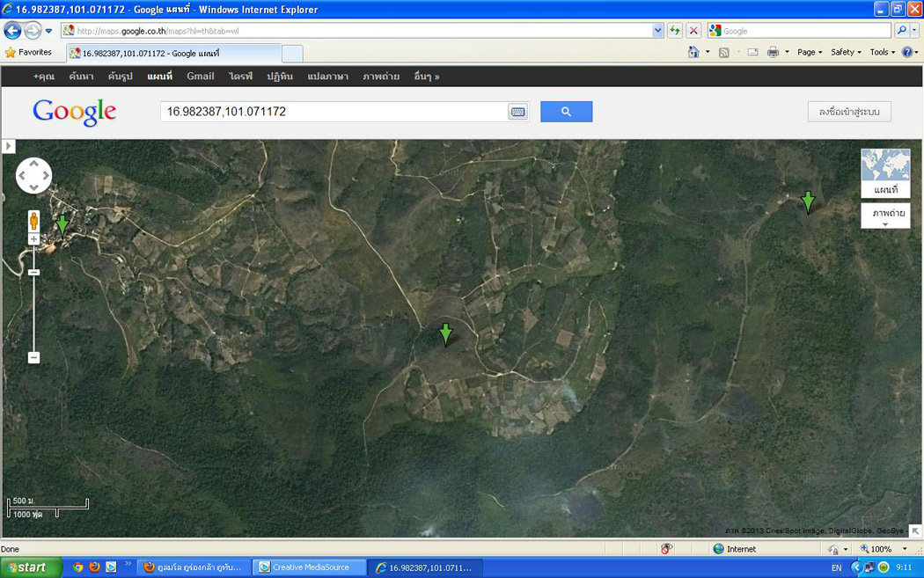Viewport: 924px width, 578px height.
Task: Open the Page dropdown menu
Action: 810,53
